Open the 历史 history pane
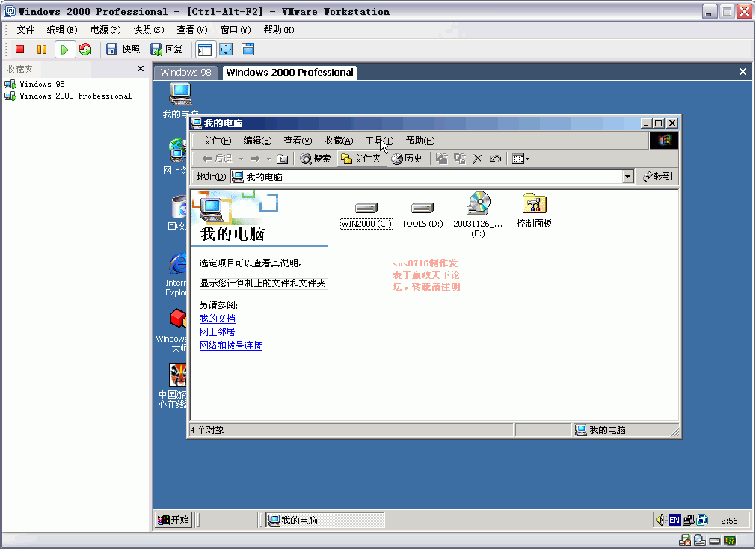Image resolution: width=756 pixels, height=549 pixels. tap(407, 159)
